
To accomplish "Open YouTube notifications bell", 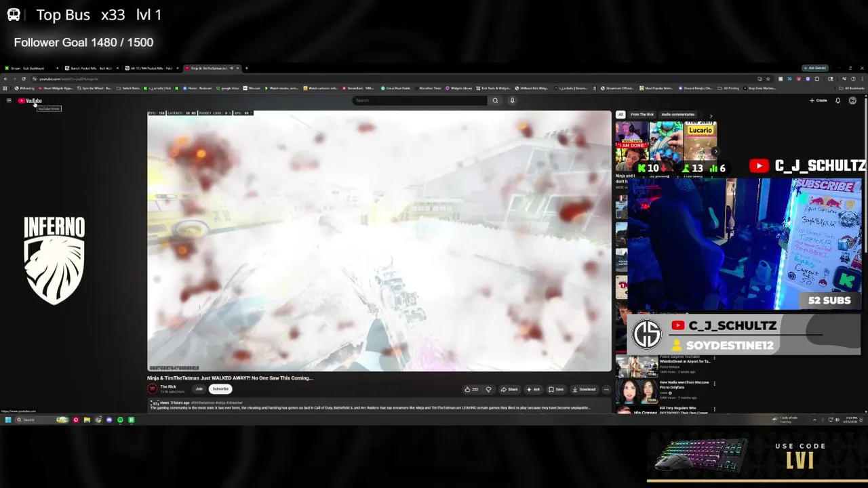I will click(x=837, y=100).
